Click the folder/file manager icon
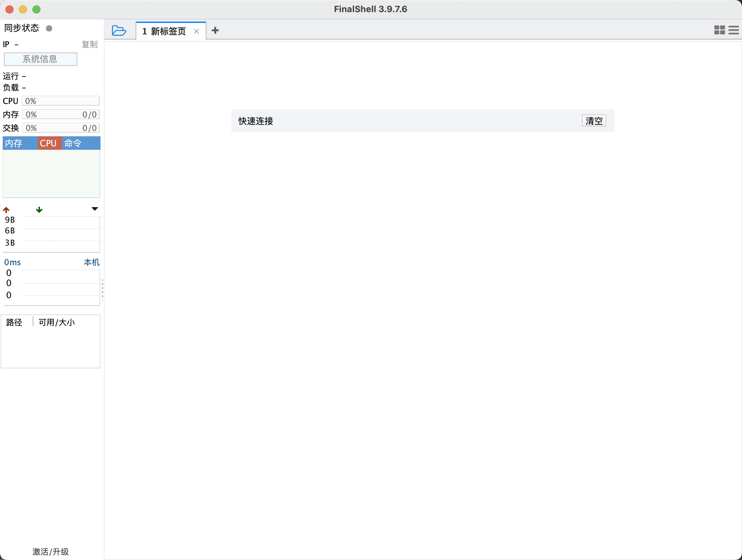Viewport: 742px width, 560px height. pyautogui.click(x=119, y=31)
